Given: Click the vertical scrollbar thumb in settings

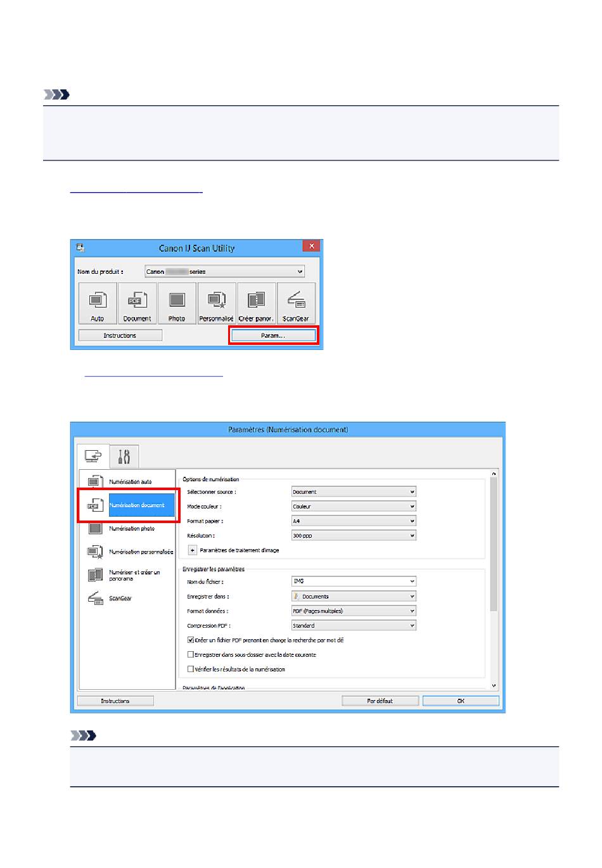Looking at the screenshot, I should tap(494, 545).
